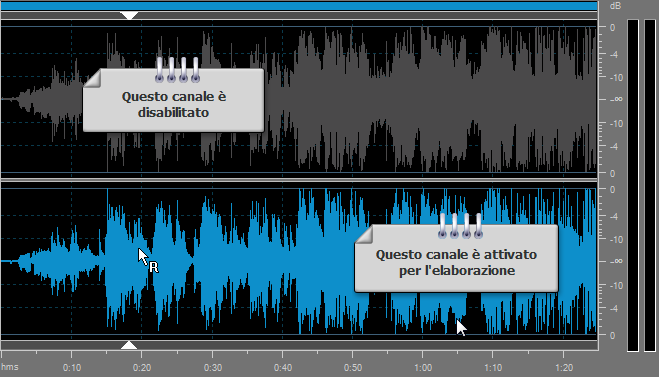
Task: Click the left level meter bar
Action: [x=633, y=185]
